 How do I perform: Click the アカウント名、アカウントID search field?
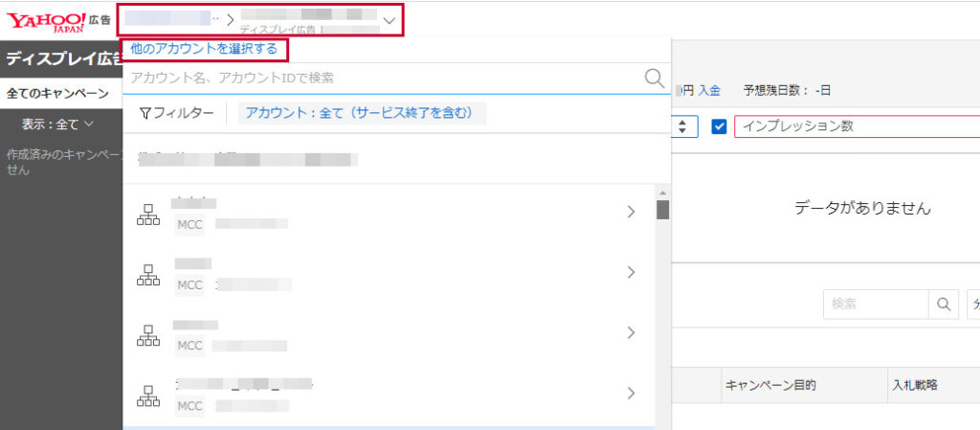pos(383,79)
